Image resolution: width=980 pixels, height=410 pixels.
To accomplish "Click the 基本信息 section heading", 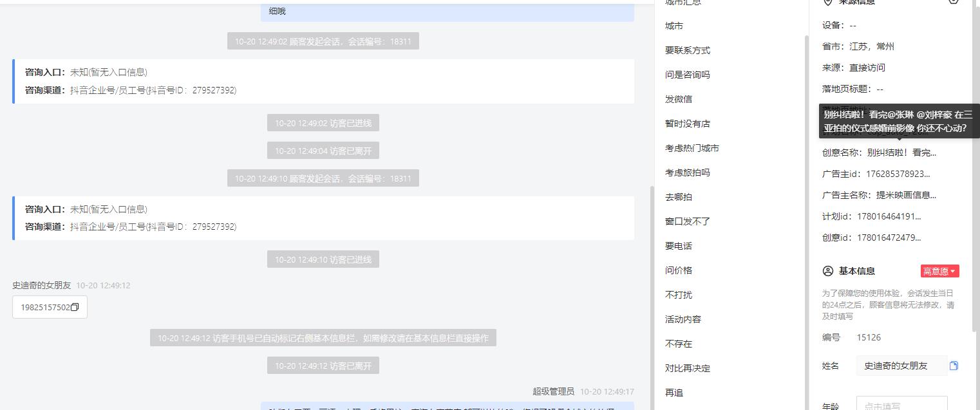I will [x=857, y=271].
